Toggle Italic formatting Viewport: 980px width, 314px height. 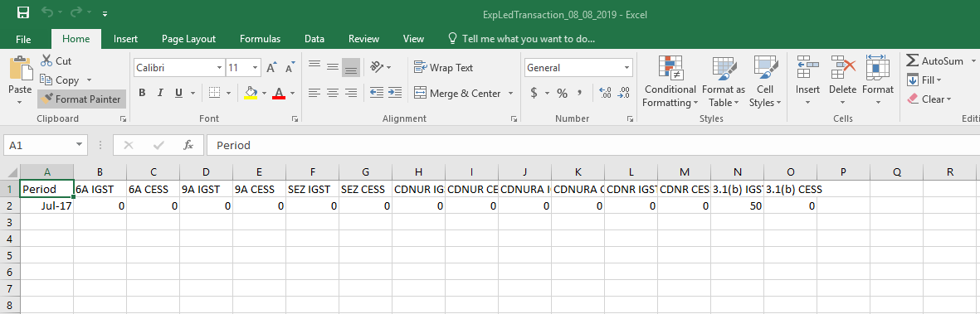coord(160,93)
